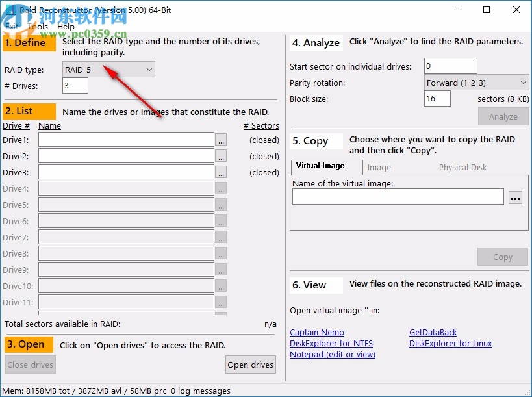The height and width of the screenshot is (397, 532).
Task: Open the Help menu
Action: point(66,27)
